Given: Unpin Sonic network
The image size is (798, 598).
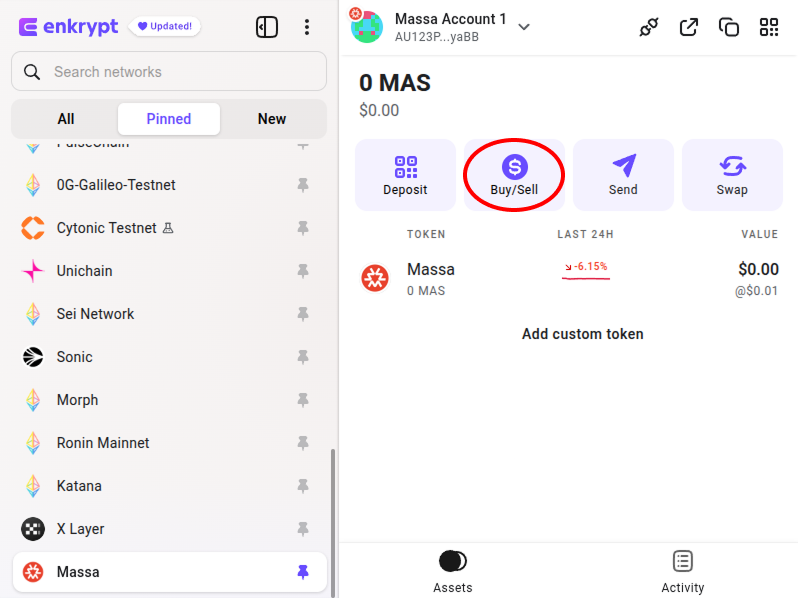Looking at the screenshot, I should click(303, 357).
